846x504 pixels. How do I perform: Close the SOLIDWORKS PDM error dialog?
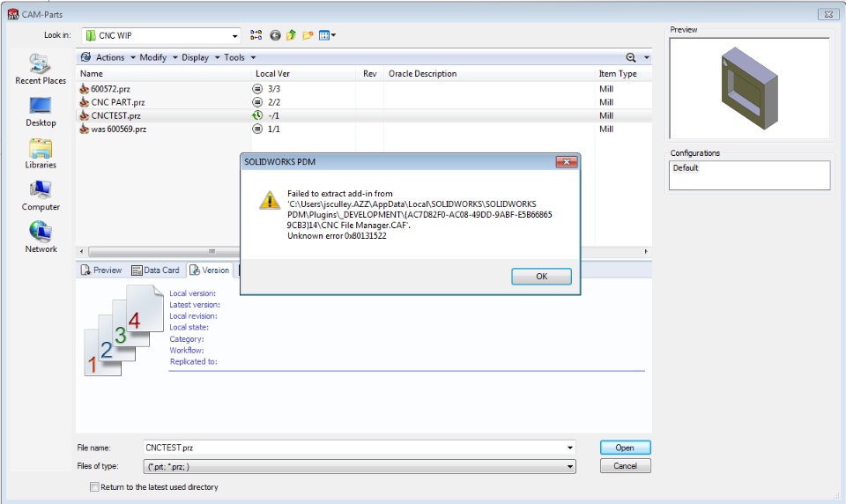(566, 161)
